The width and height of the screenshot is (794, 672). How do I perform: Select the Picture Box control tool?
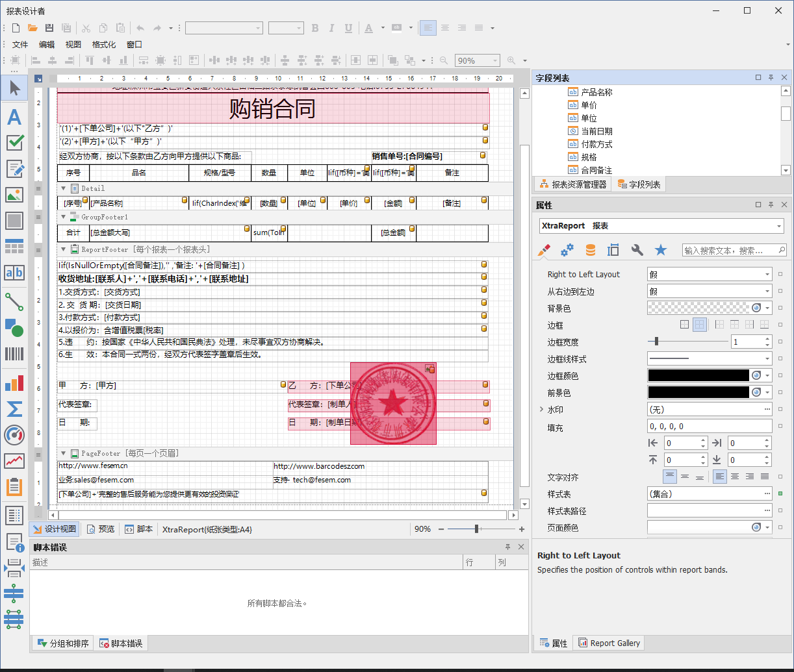[x=14, y=194]
